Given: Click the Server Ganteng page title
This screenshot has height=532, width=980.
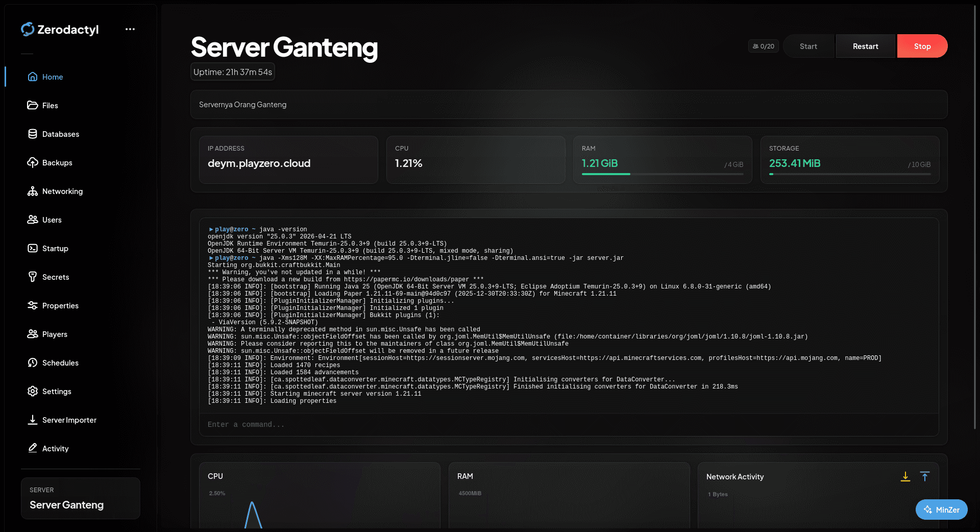Looking at the screenshot, I should pos(284,47).
